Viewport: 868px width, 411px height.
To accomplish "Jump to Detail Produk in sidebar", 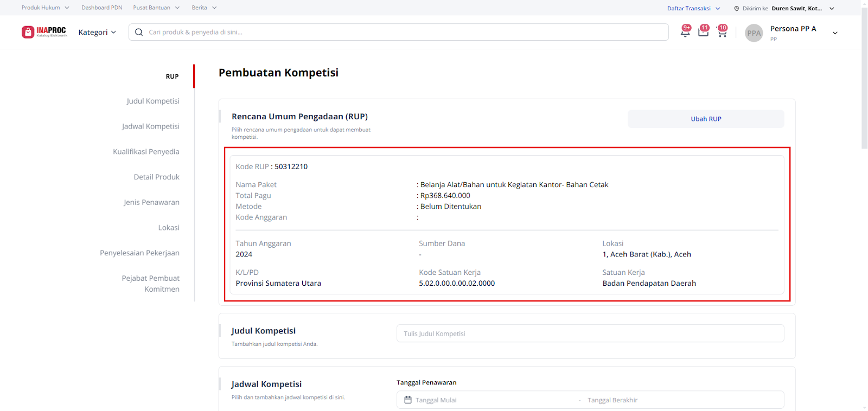I will coord(156,177).
